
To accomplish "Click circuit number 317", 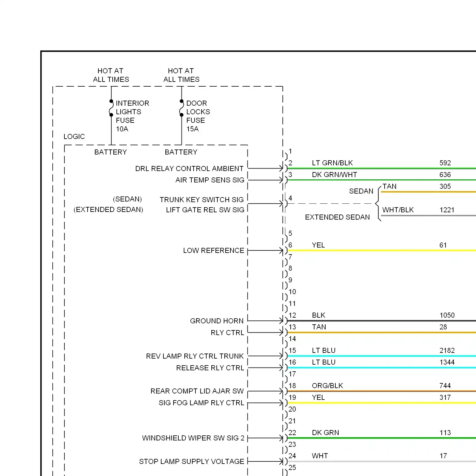I will 445,397.
